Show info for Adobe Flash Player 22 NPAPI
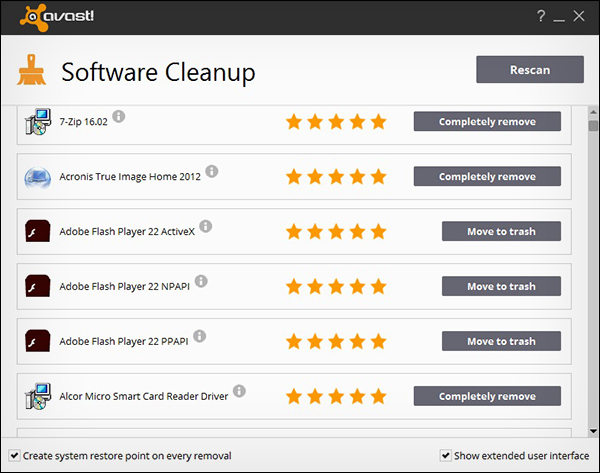 click(201, 281)
